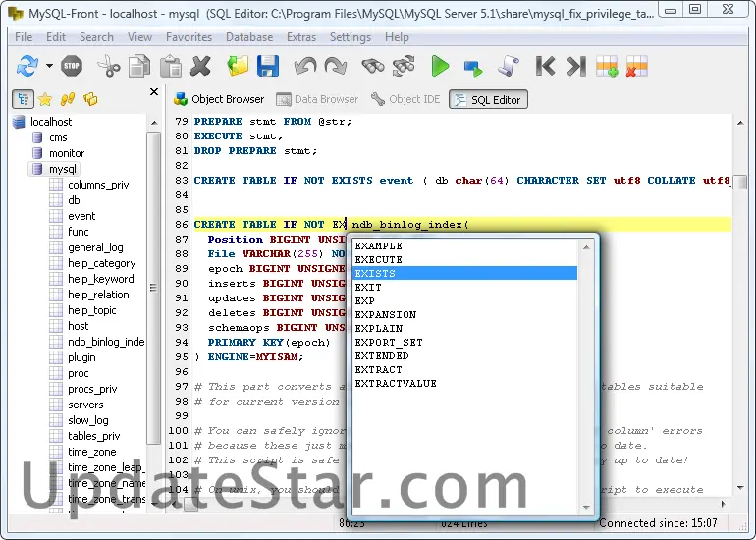Click the Insert Record grid icon

click(607, 66)
